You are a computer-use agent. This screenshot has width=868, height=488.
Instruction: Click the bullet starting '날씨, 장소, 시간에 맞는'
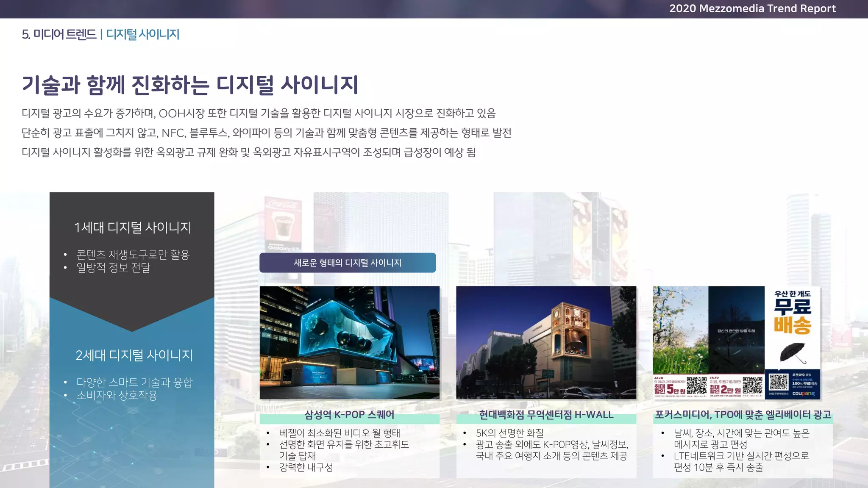(x=742, y=438)
